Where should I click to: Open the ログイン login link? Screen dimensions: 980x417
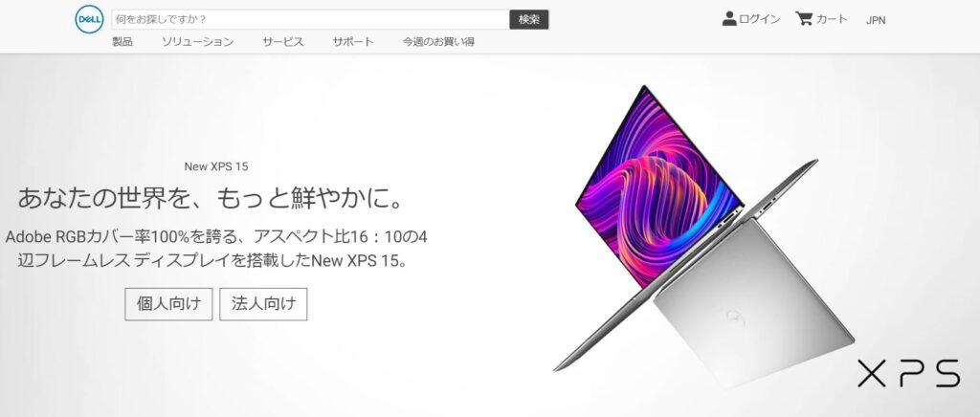click(759, 19)
